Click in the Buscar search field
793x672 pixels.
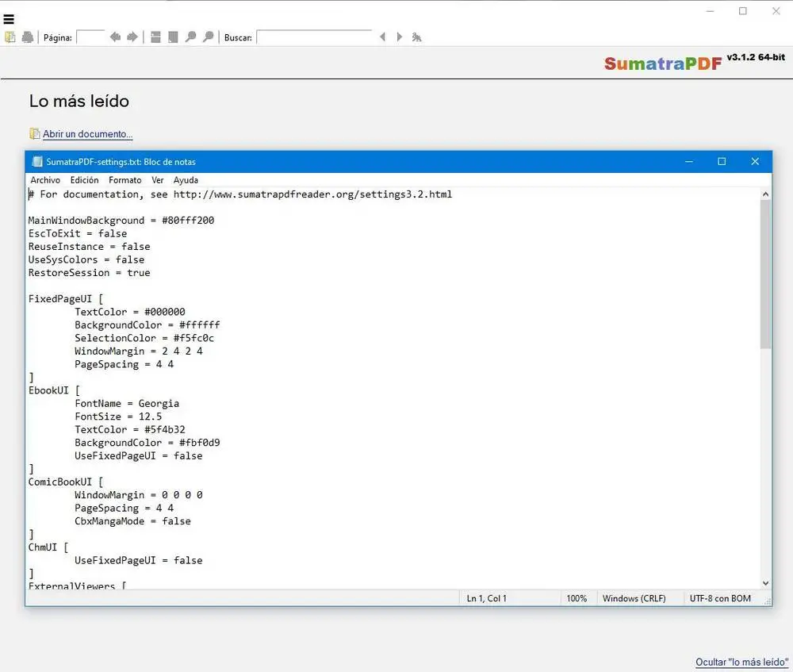tap(314, 37)
